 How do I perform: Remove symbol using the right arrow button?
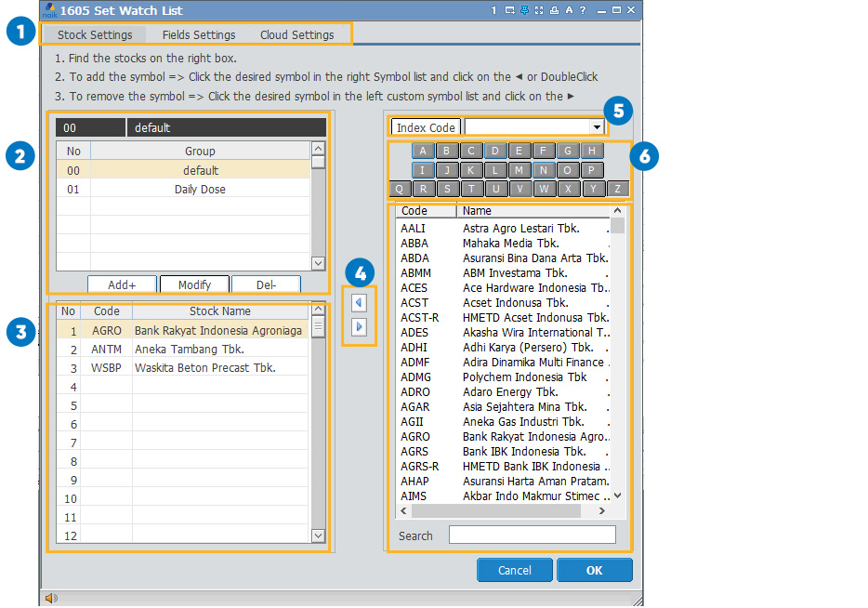coord(359,327)
